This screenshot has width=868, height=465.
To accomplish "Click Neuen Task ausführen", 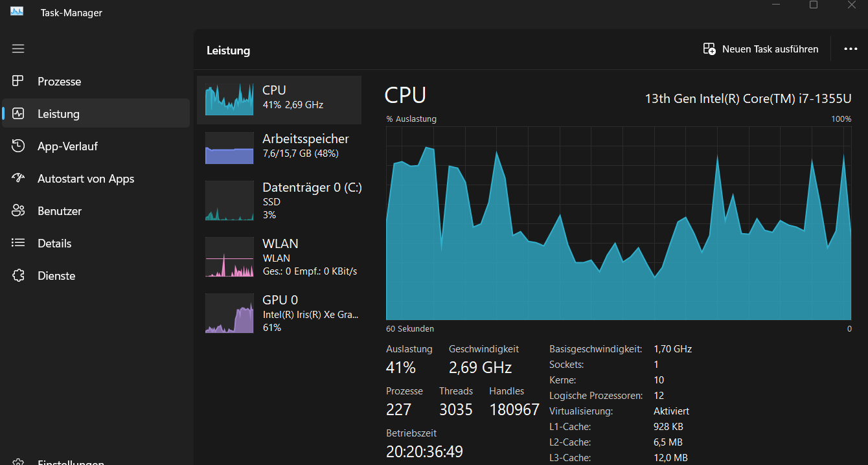I will (761, 49).
